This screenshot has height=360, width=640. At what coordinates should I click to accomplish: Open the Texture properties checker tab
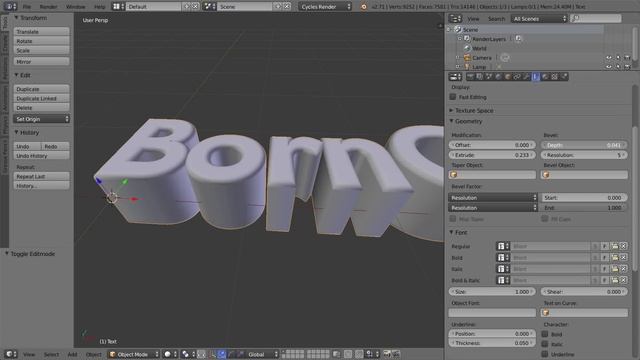point(555,77)
